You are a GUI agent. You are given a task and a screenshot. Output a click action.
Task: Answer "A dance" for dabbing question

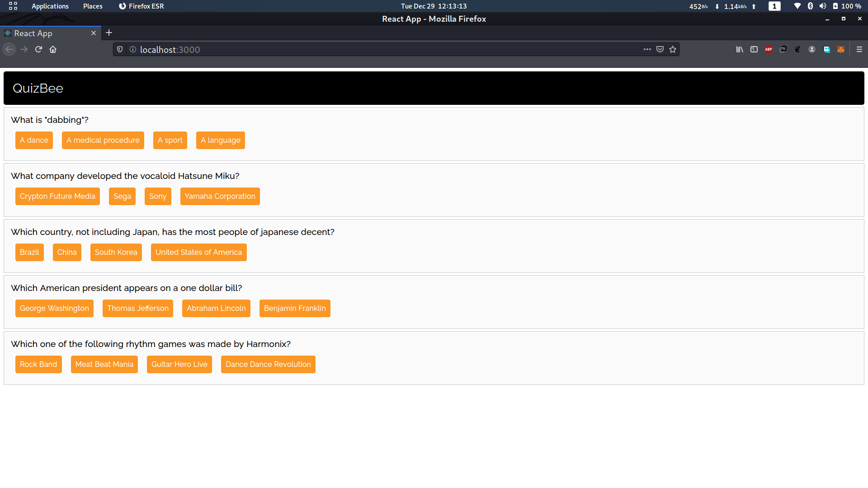[x=34, y=141]
